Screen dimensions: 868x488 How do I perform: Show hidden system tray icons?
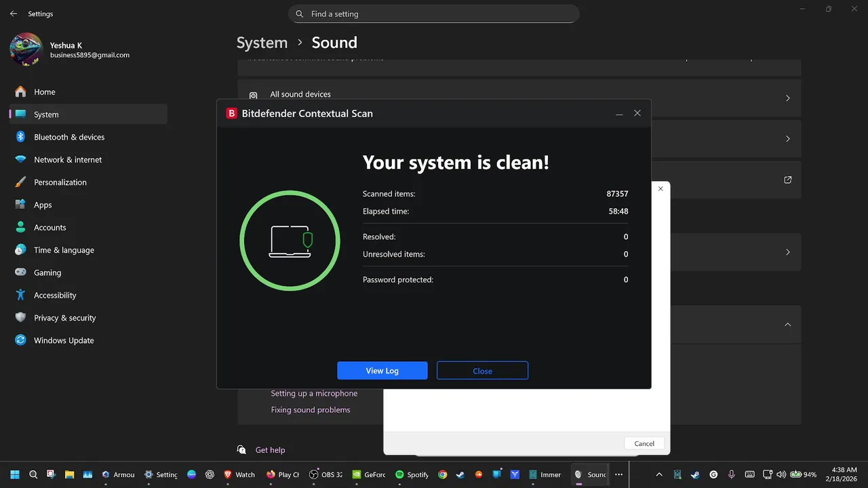pos(659,474)
